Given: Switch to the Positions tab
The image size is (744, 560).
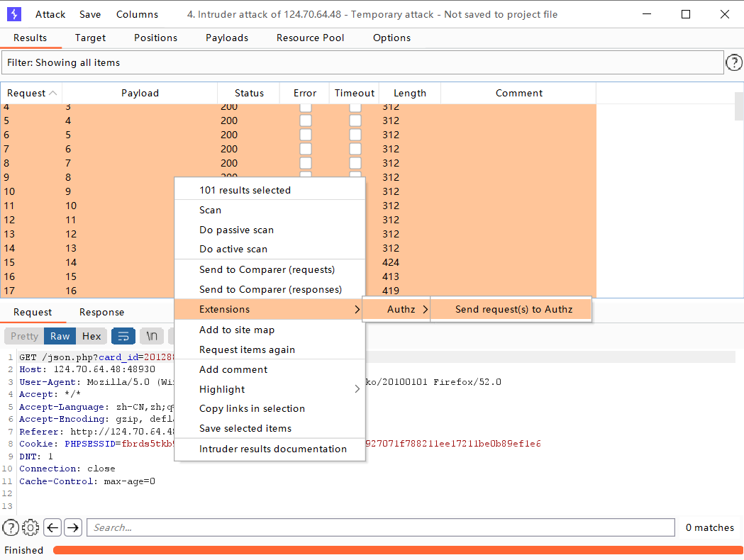Looking at the screenshot, I should 155,38.
